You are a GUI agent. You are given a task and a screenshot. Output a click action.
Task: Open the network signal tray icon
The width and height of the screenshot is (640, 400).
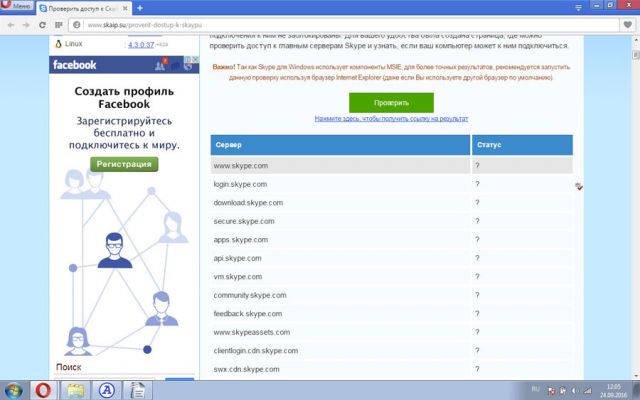click(587, 391)
